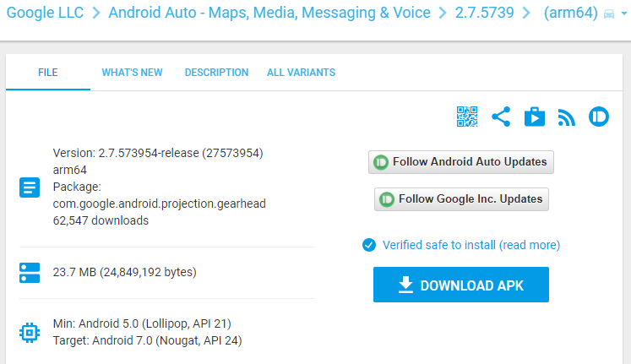Go to Google LLC breadcrumb
Viewport: 631px width, 364px height.
click(x=45, y=13)
